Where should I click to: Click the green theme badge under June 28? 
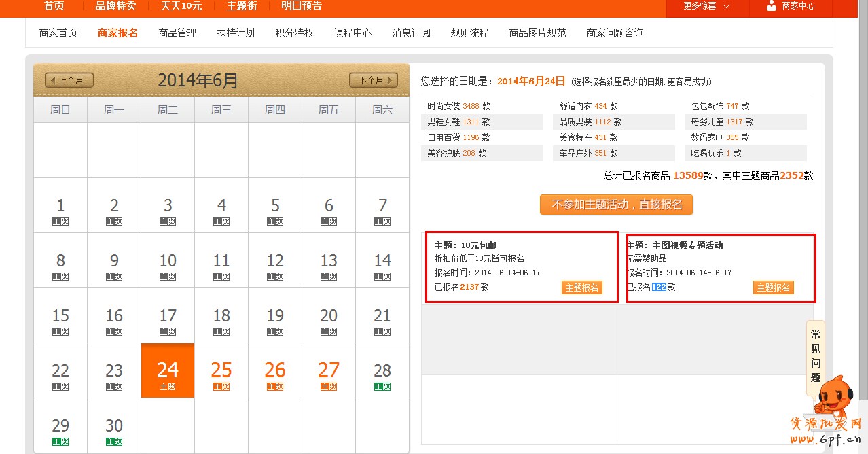382,387
